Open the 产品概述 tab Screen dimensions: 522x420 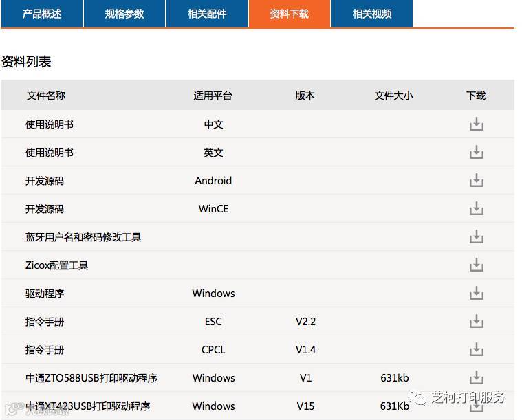[x=42, y=14]
